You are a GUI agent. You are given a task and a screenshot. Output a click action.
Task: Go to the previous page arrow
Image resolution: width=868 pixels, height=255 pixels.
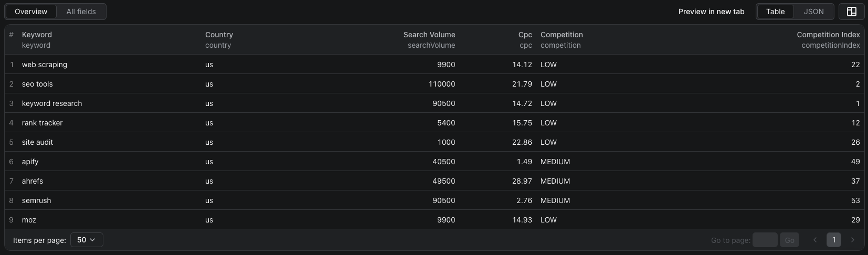pos(815,240)
